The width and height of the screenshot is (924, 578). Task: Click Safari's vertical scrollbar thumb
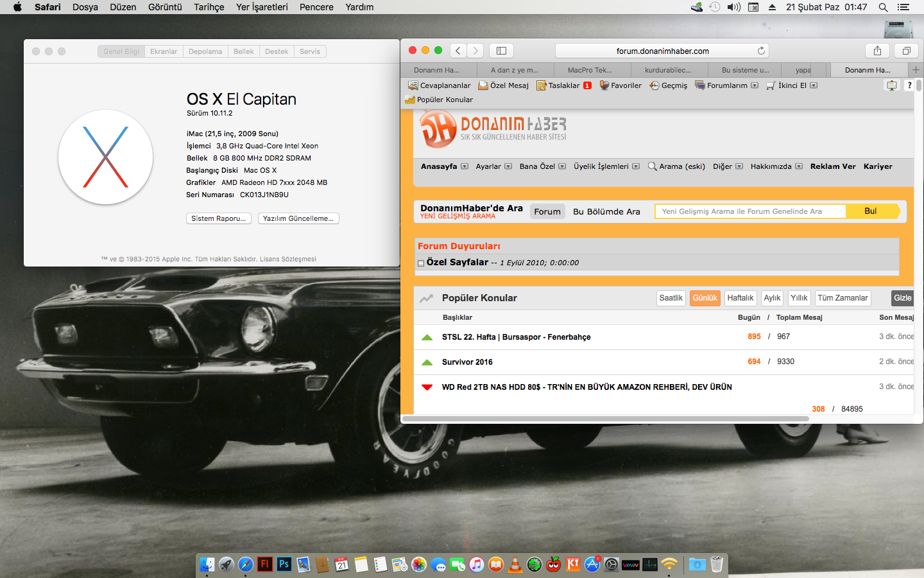919,86
